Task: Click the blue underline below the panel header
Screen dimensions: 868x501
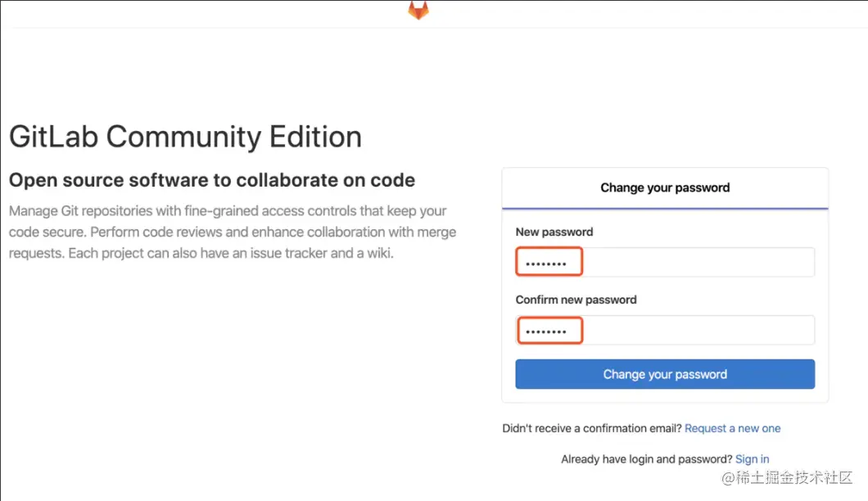Action: pos(665,209)
